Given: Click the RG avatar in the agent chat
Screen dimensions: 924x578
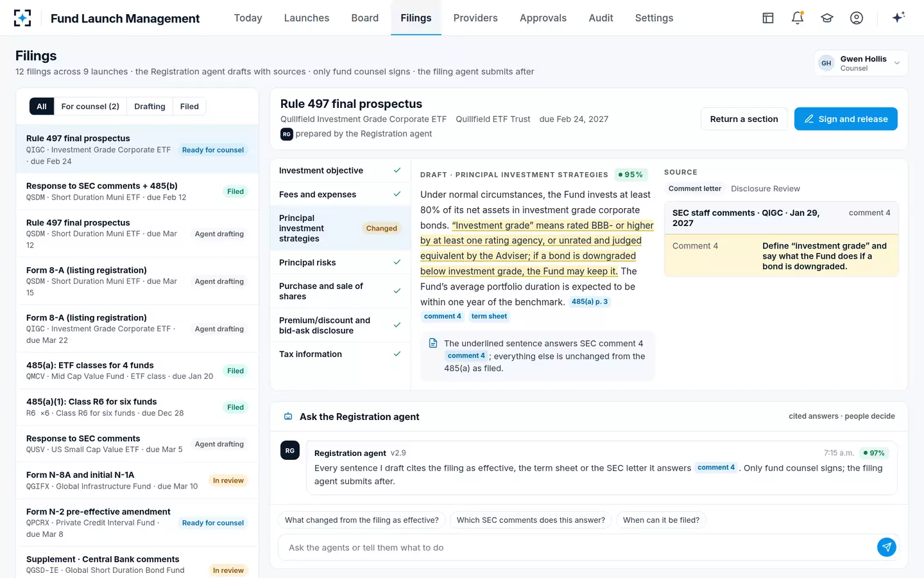Looking at the screenshot, I should [290, 451].
